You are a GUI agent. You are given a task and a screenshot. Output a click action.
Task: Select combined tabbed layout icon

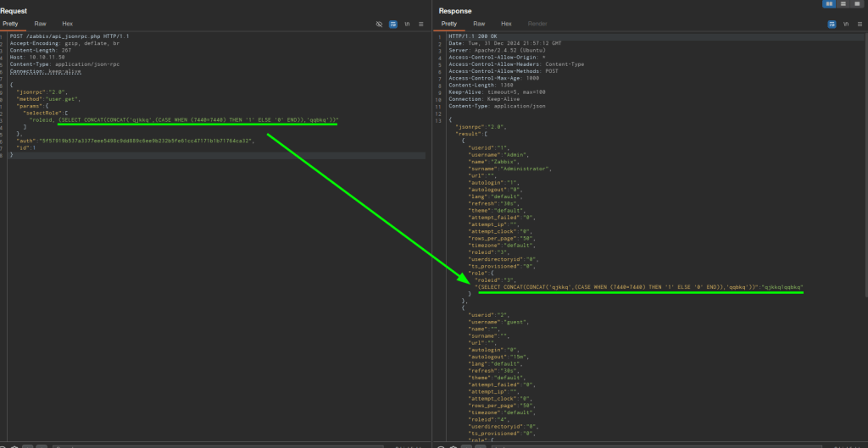pyautogui.click(x=857, y=4)
